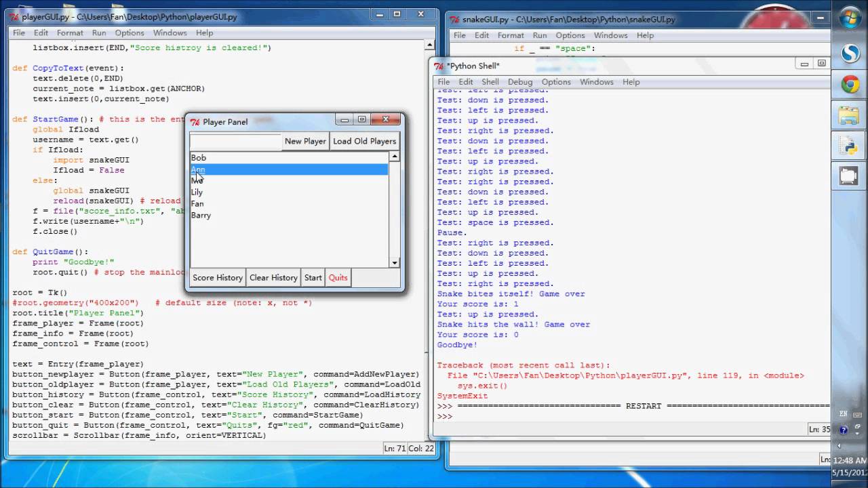Image resolution: width=868 pixels, height=488 pixels.
Task: Open the Windows Start orb
Action: 850,18
